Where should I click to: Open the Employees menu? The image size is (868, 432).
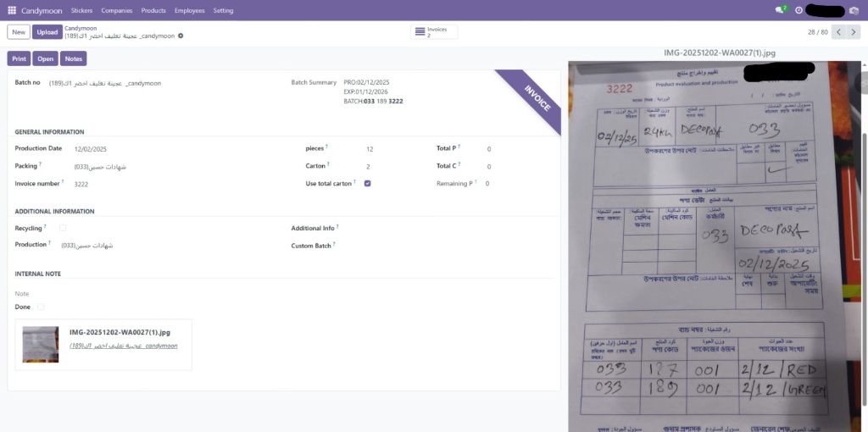(189, 10)
